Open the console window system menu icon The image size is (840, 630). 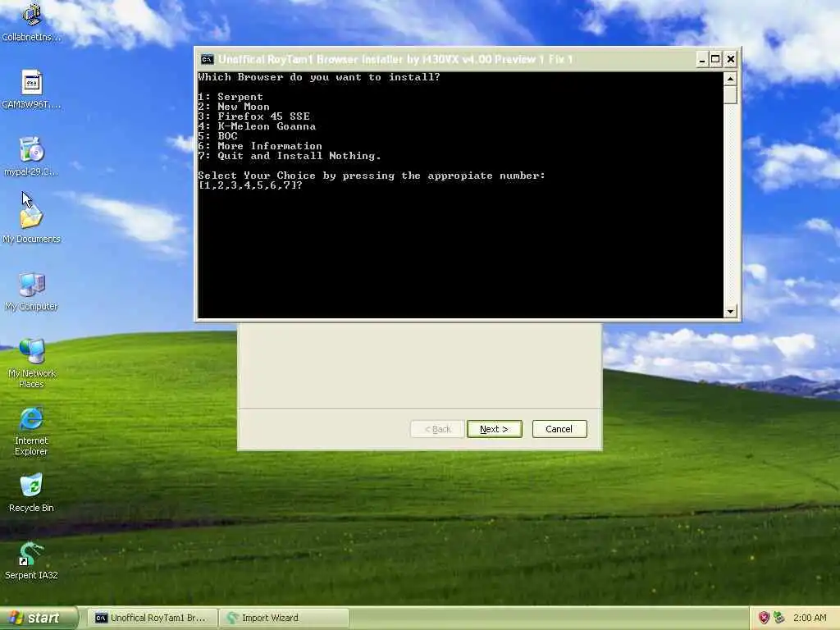click(x=207, y=59)
